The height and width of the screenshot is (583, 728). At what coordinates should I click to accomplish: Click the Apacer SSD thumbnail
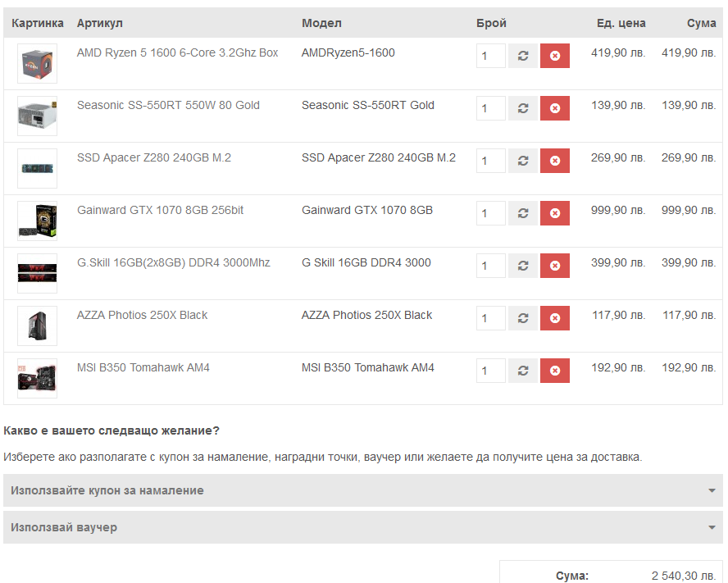click(x=37, y=169)
